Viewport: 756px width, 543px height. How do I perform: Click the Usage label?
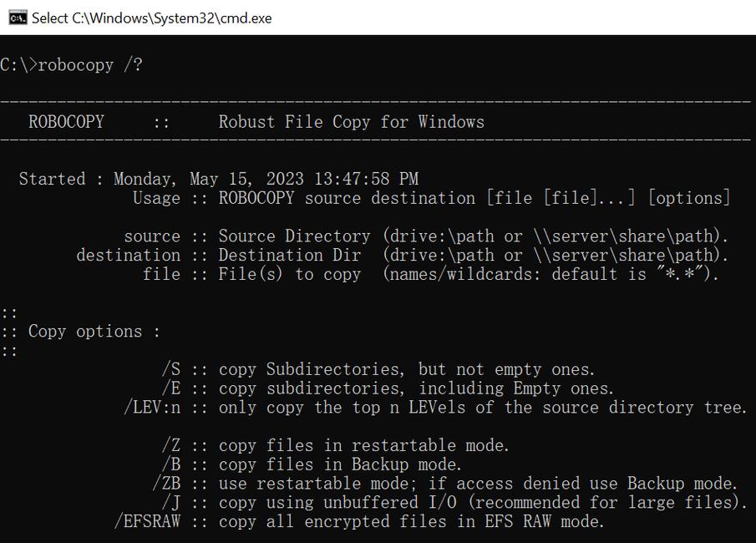coord(156,198)
